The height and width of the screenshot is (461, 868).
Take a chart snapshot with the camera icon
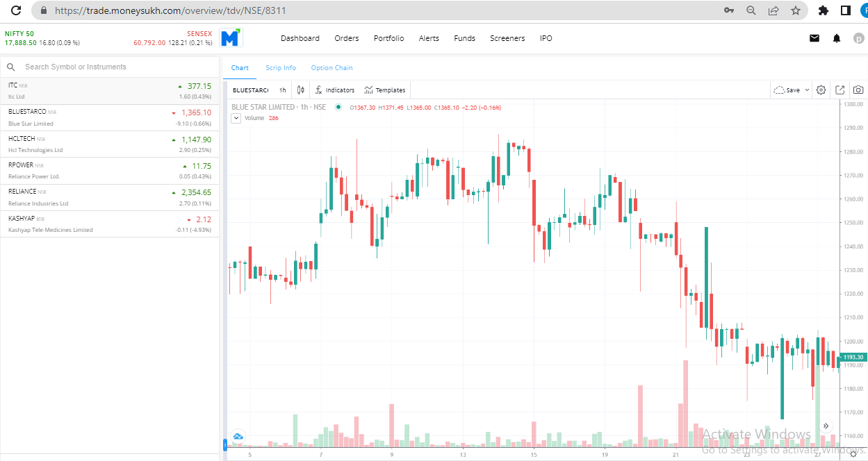click(858, 90)
